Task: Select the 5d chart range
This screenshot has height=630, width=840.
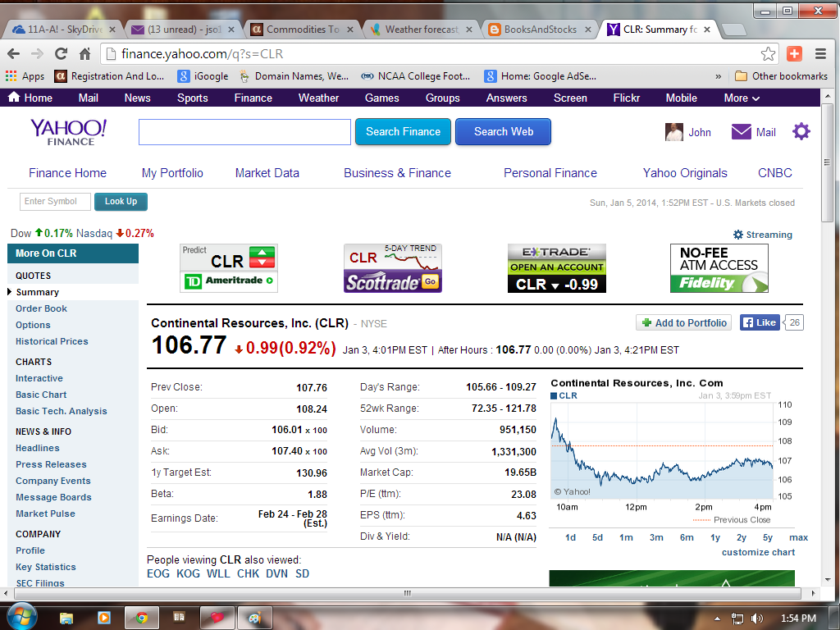Action: (597, 537)
